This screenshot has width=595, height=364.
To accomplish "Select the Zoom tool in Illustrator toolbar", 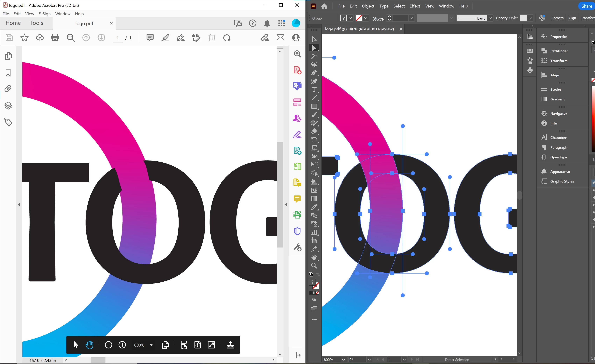I will [x=314, y=266].
